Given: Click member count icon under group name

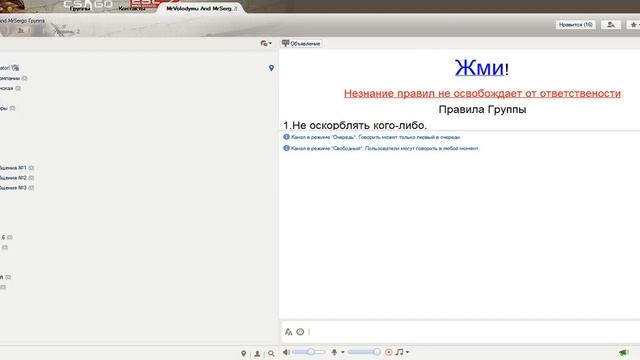Looking at the screenshot, I should pyautogui.click(x=21, y=31).
